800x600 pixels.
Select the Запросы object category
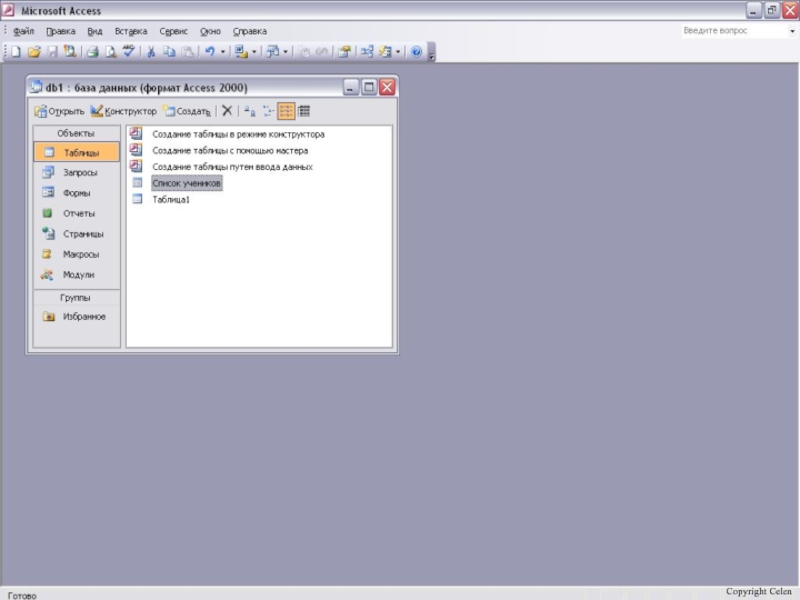pos(80,173)
